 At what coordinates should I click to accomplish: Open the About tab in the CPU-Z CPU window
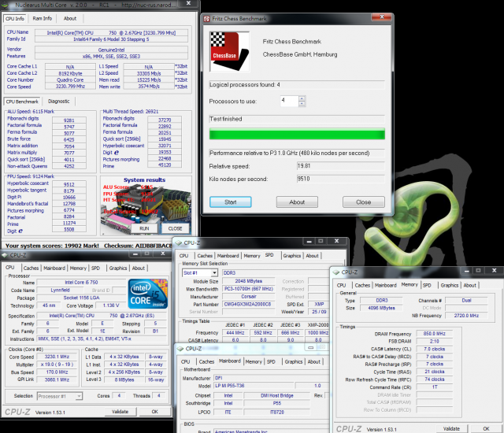pos(139,268)
